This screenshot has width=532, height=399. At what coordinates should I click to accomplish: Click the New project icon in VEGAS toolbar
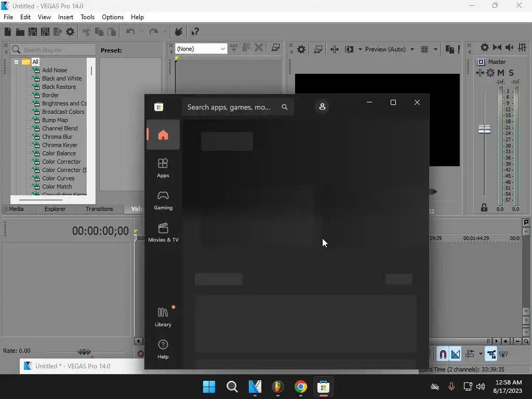(8, 32)
